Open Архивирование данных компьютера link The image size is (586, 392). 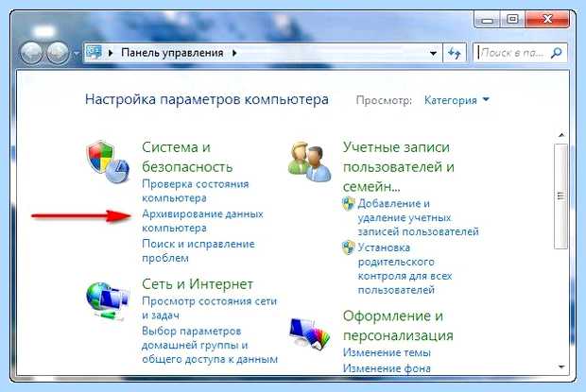click(202, 221)
